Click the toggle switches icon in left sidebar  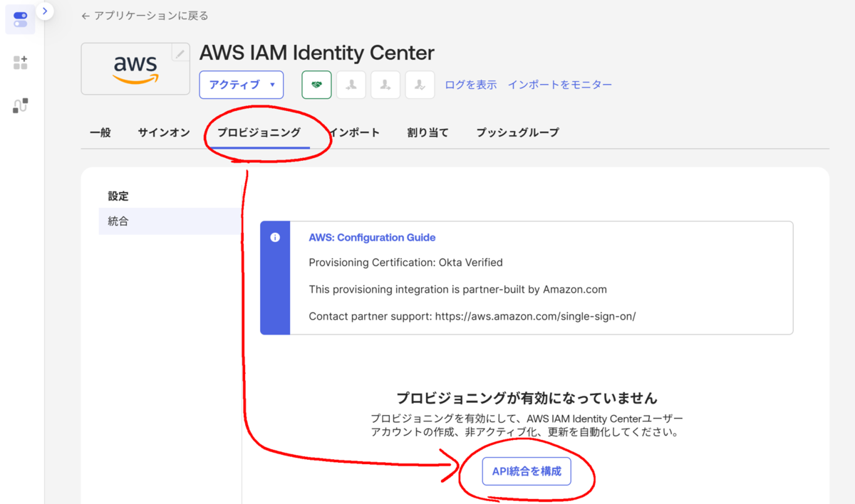pyautogui.click(x=20, y=19)
